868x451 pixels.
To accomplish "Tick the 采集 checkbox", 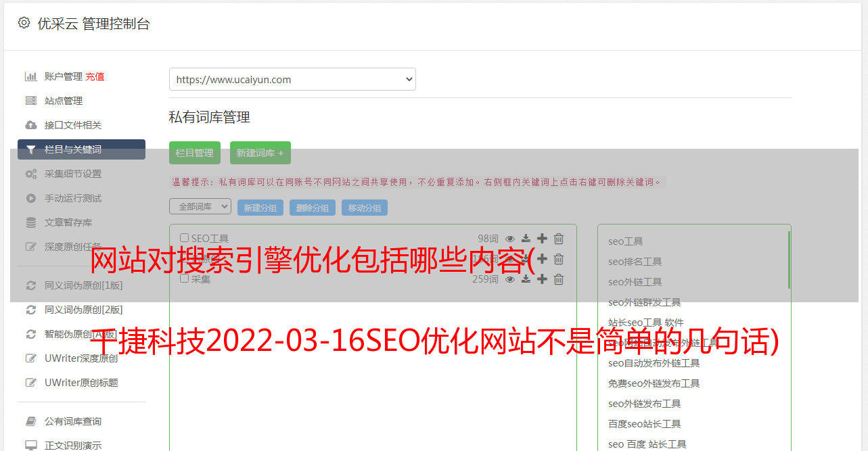I will 184,279.
